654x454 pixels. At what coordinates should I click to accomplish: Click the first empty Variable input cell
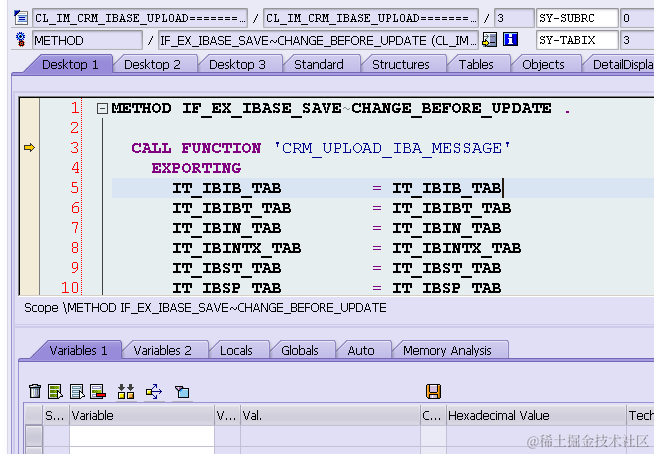click(142, 436)
